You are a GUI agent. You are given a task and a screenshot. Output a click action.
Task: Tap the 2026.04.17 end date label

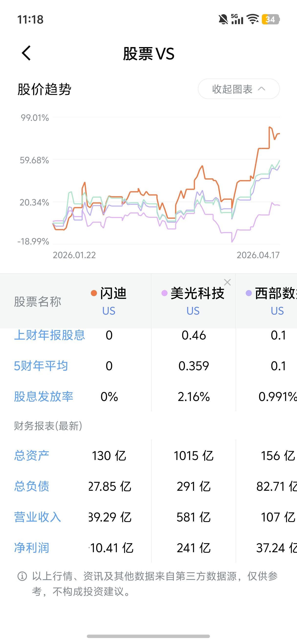[x=258, y=255]
